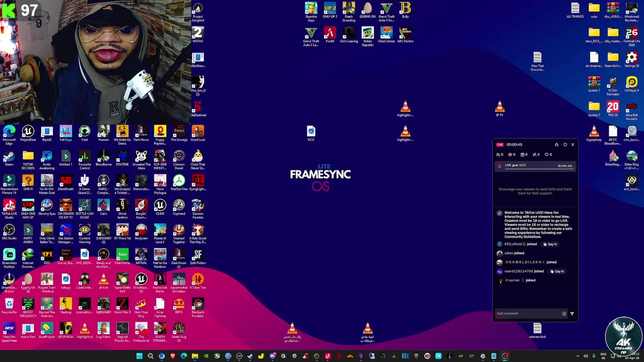Click the likes count in LIVE panel

click(x=548, y=155)
